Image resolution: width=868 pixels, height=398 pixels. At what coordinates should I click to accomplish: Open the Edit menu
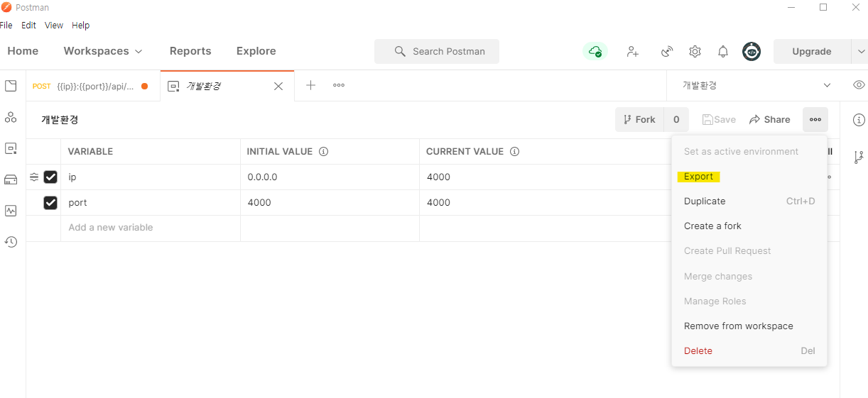point(28,25)
